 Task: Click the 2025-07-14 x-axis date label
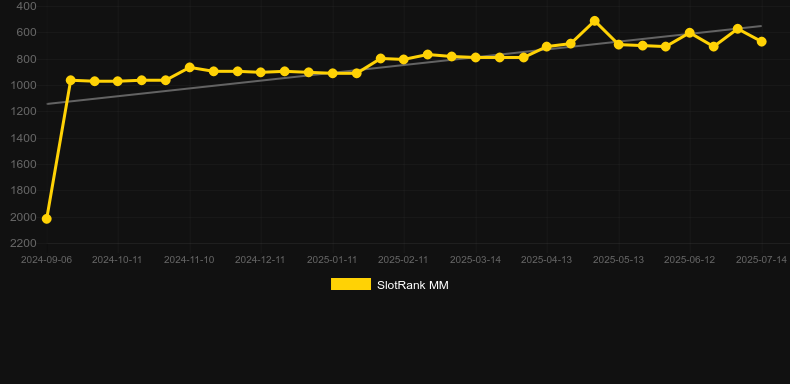coord(761,260)
